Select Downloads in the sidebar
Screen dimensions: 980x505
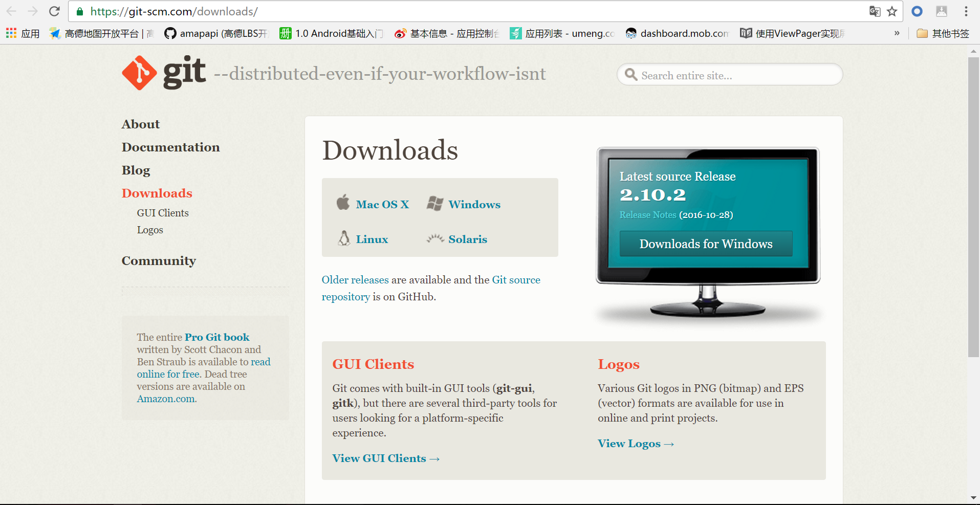point(157,193)
